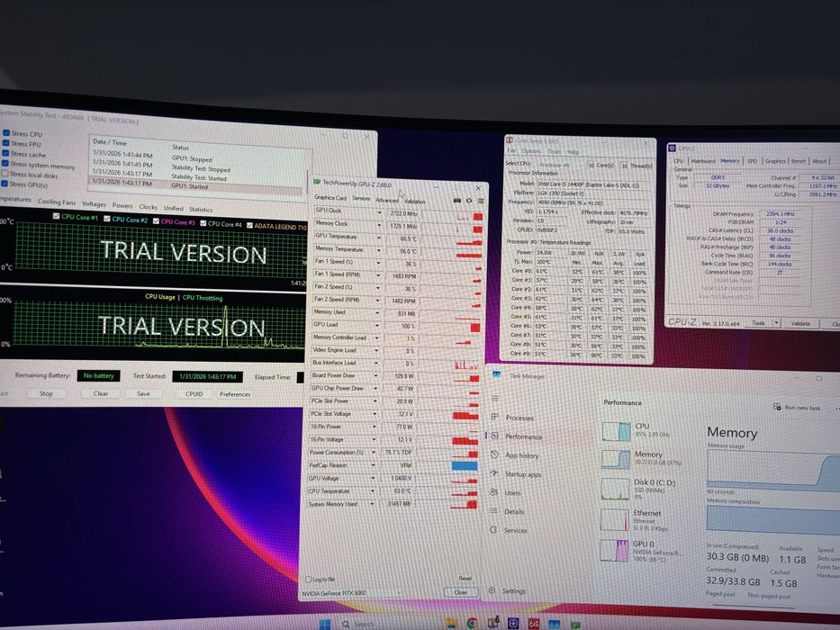The height and width of the screenshot is (630, 840).
Task: Toggle CPU Core #3 graph checkbox
Action: click(156, 220)
